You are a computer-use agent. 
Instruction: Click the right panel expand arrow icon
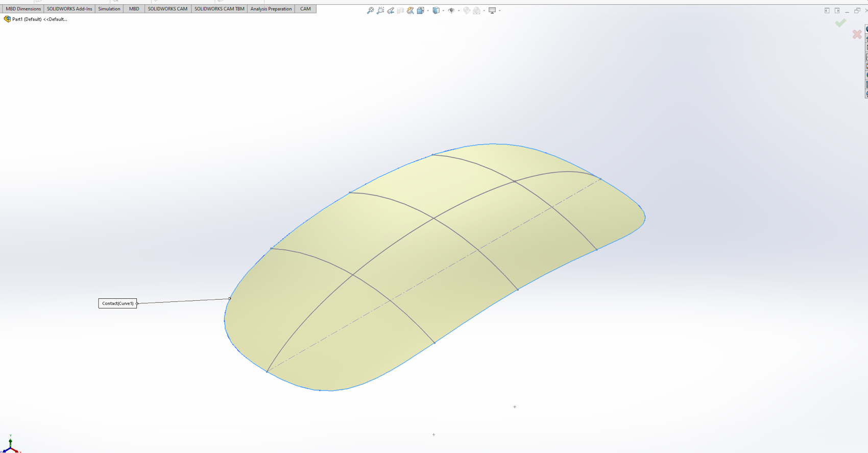pos(837,10)
